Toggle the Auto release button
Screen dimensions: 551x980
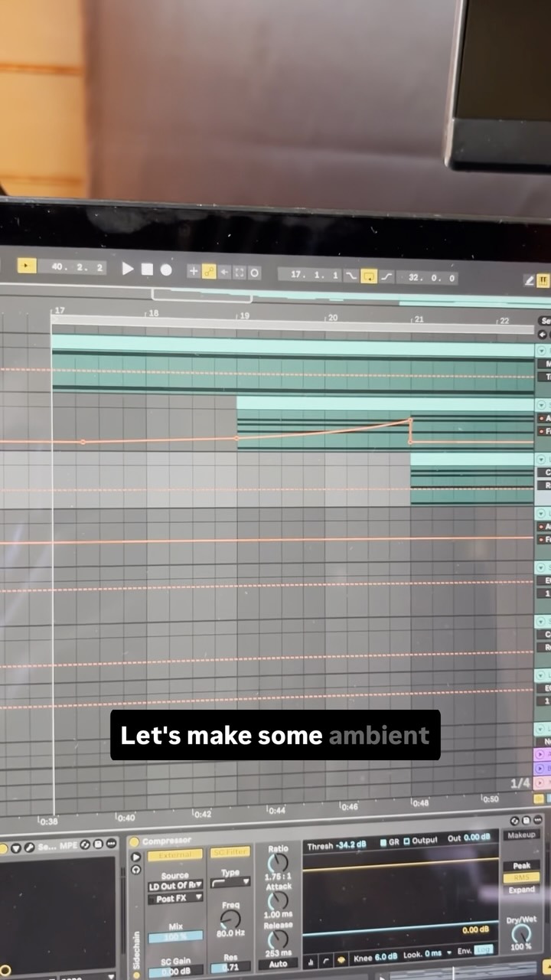[278, 964]
